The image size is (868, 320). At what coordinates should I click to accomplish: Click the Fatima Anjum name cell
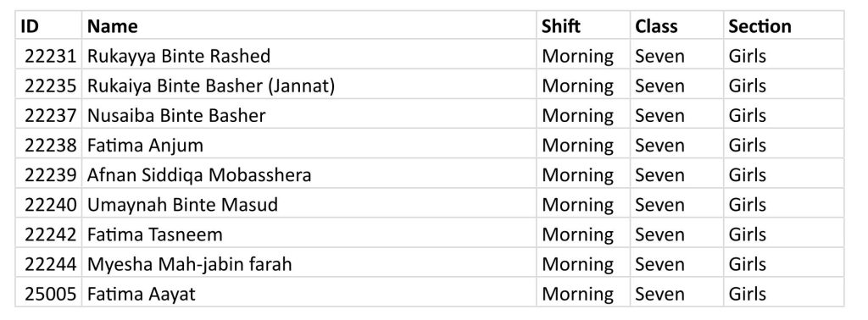point(309,145)
